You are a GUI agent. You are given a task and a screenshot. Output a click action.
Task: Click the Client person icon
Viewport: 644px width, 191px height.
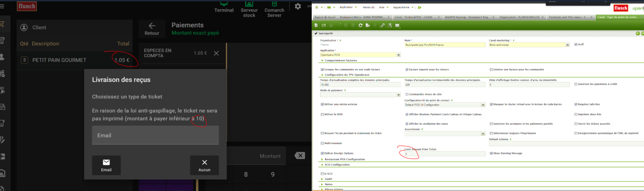[24, 28]
